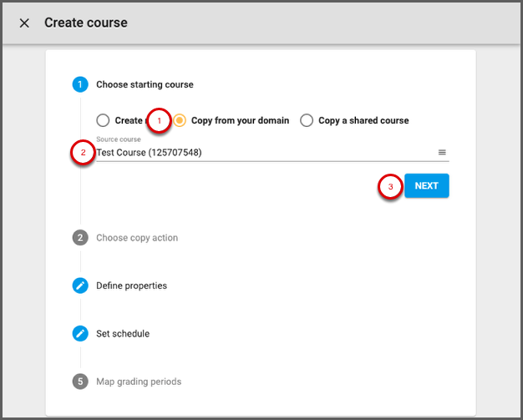Click the step 5 number circle
The width and height of the screenshot is (523, 420).
(80, 382)
